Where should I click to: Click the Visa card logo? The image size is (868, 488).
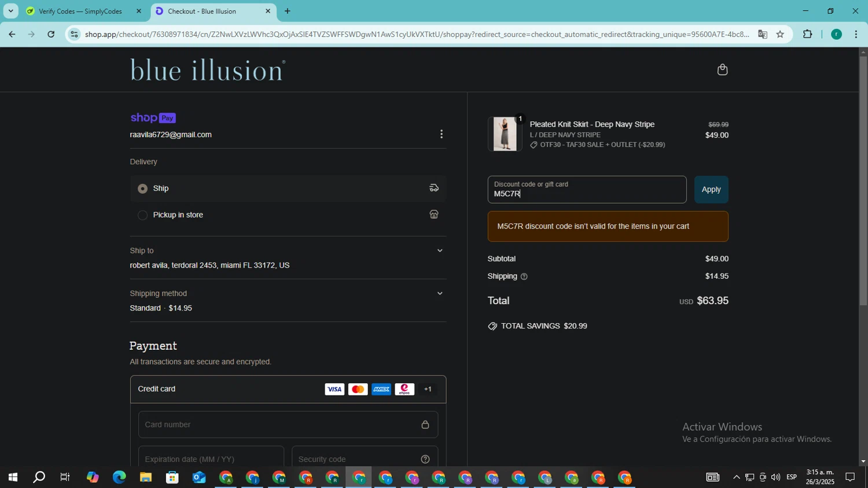click(334, 389)
